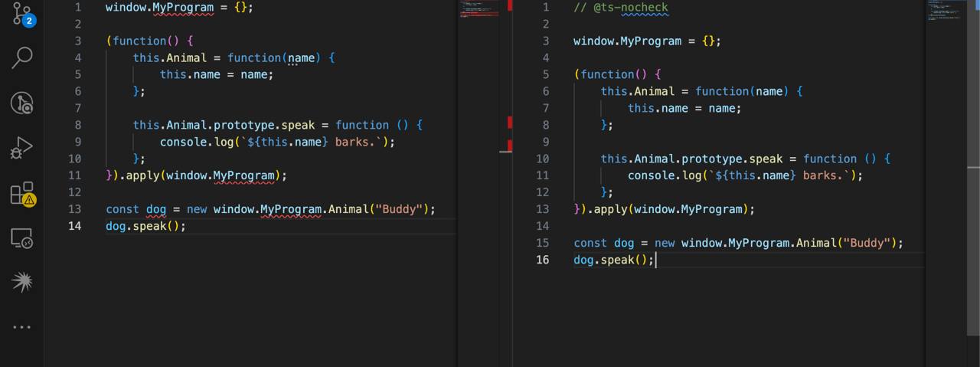The height and width of the screenshot is (367, 980).
Task: Select line 16 via right editor line number
Action: [542, 260]
